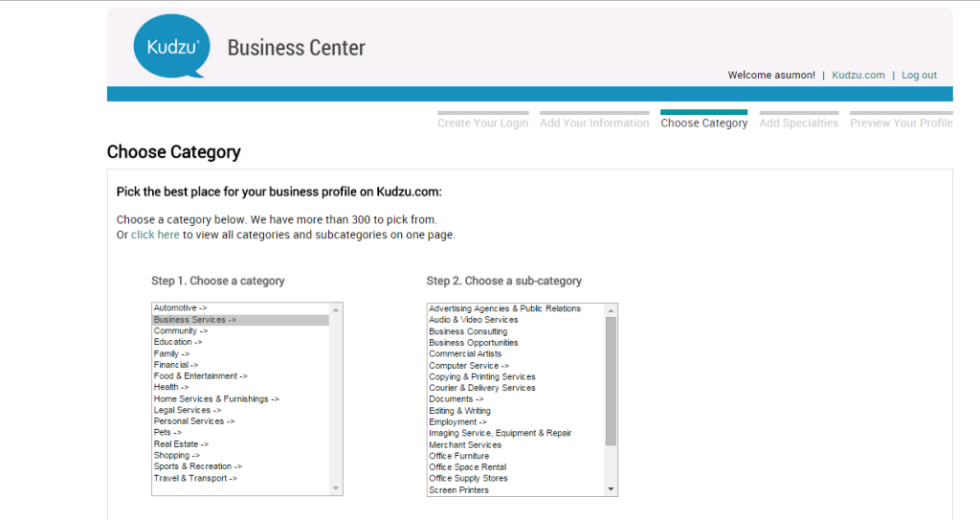Choose Courier & Delivery Services

pyautogui.click(x=516, y=388)
